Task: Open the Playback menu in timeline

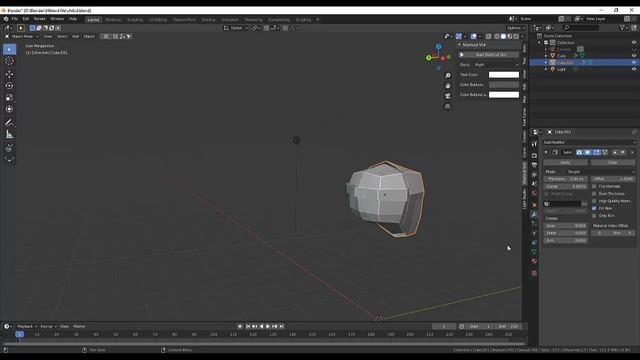Action: [x=27, y=327]
